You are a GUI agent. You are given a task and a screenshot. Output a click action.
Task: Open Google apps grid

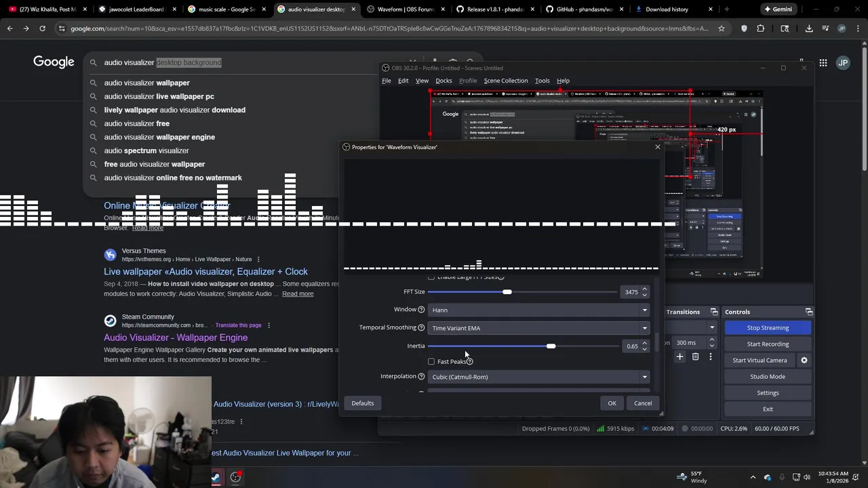823,62
